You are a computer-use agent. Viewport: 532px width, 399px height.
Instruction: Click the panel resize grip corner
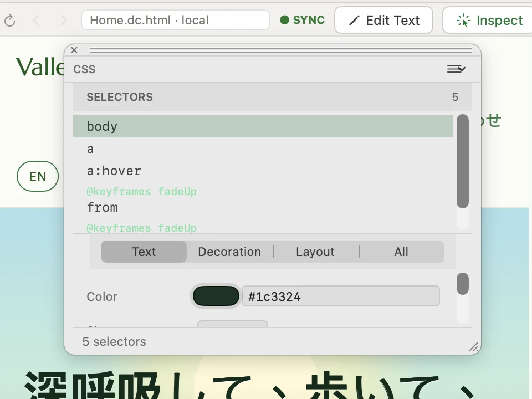473,347
